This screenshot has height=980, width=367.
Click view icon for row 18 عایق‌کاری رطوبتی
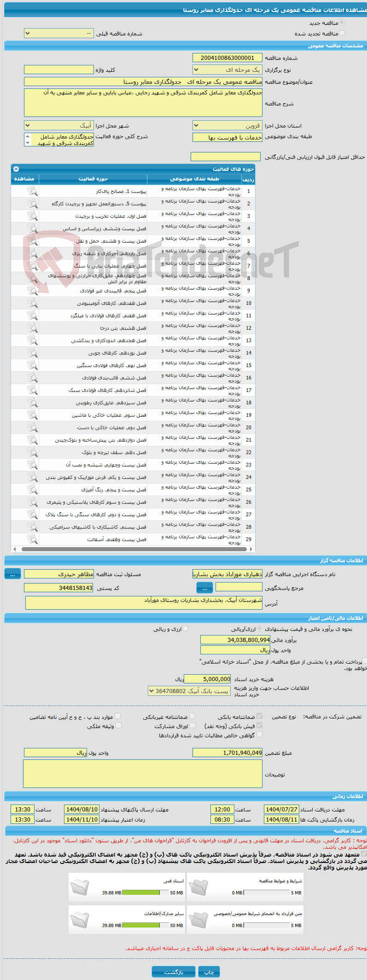pos(32,402)
